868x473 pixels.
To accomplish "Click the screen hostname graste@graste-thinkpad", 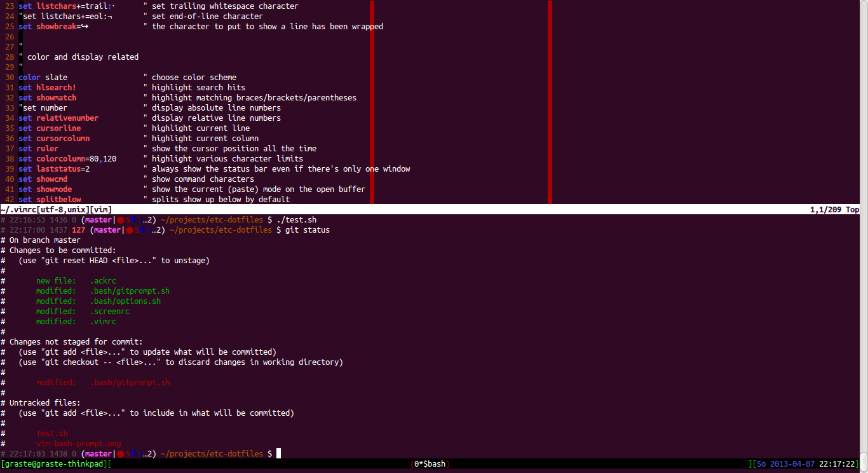I will 55,463.
